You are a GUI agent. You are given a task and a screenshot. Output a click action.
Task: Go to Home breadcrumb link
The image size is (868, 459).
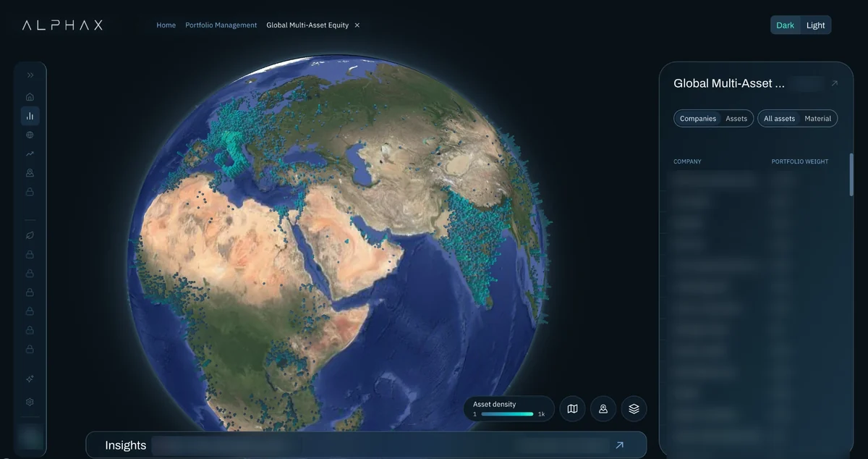pos(166,25)
